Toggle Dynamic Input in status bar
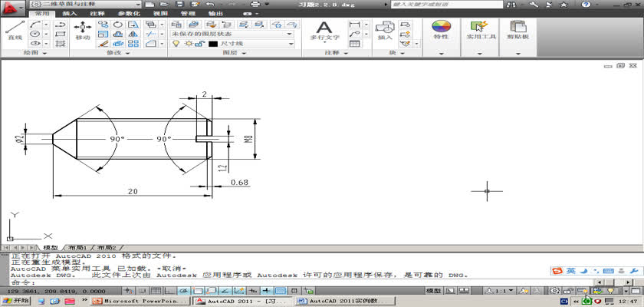The image size is (644, 307). coord(253,291)
